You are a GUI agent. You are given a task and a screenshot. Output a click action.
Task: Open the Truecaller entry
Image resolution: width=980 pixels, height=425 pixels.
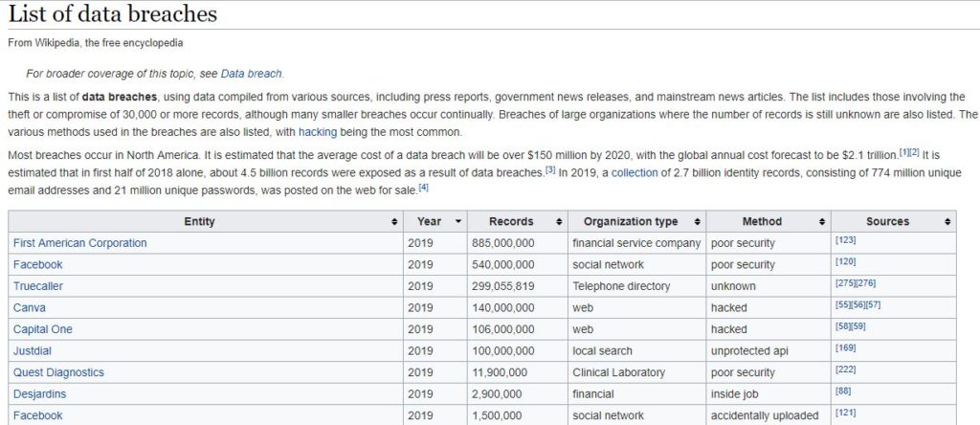click(38, 286)
